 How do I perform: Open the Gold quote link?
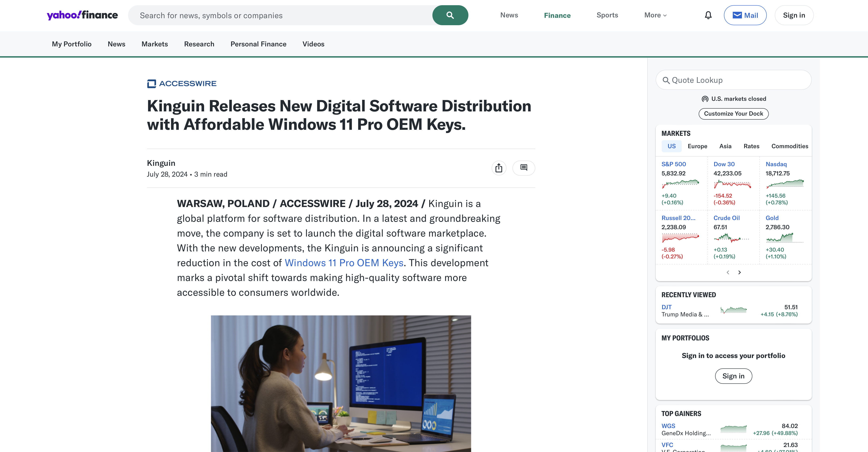[x=772, y=218]
